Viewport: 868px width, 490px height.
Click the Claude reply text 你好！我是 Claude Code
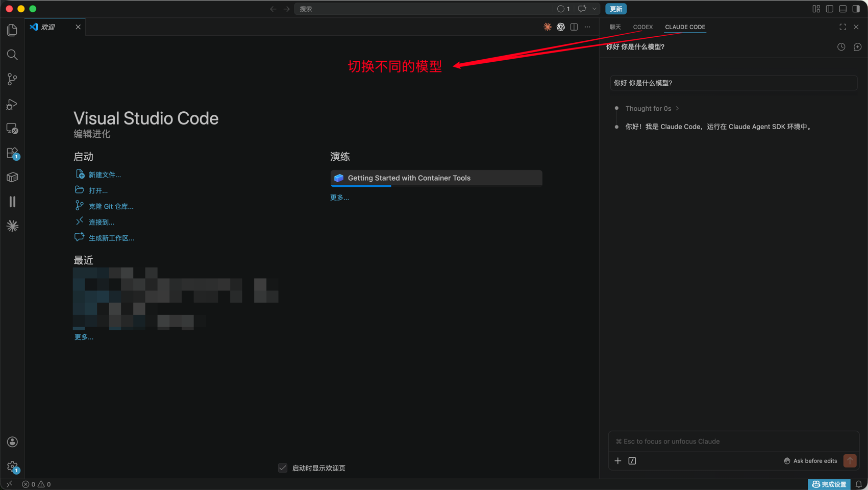(x=718, y=127)
